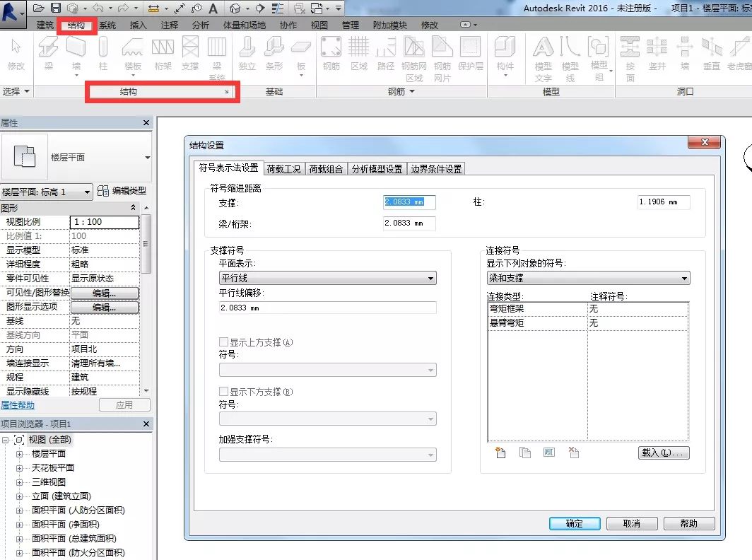Select the Component (构件) tool

pyautogui.click(x=505, y=55)
